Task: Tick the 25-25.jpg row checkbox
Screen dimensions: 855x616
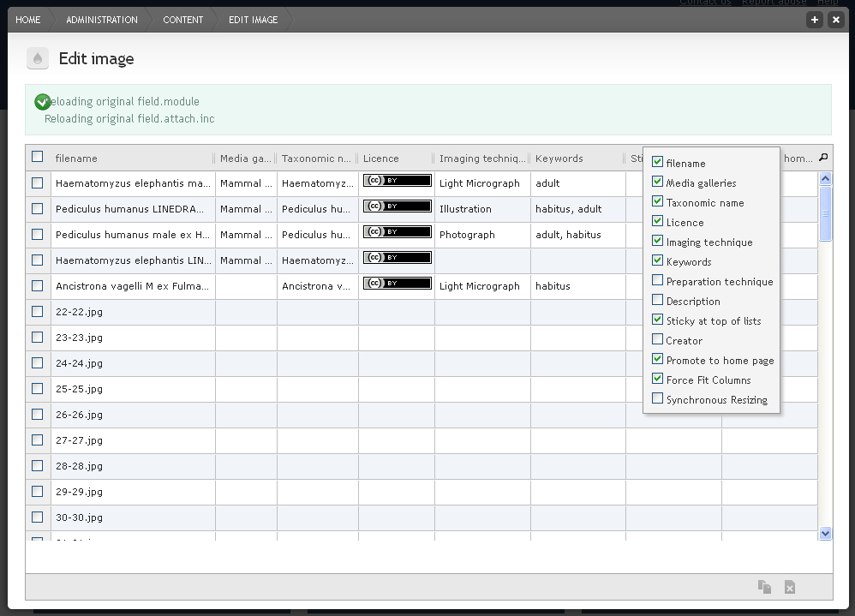Action: [37, 388]
